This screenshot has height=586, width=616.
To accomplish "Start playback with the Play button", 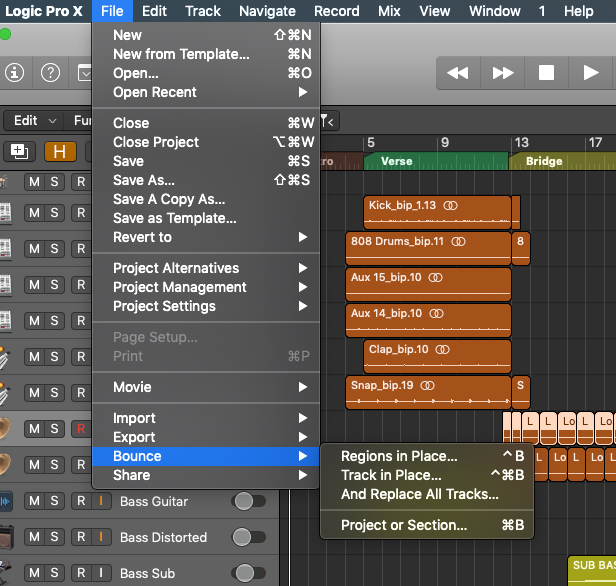I will tap(590, 73).
